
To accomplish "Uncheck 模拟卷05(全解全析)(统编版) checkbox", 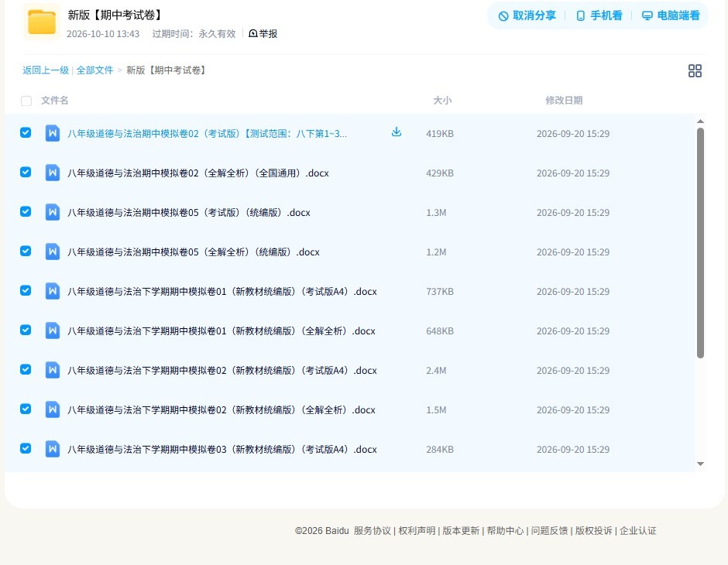I will click(26, 251).
